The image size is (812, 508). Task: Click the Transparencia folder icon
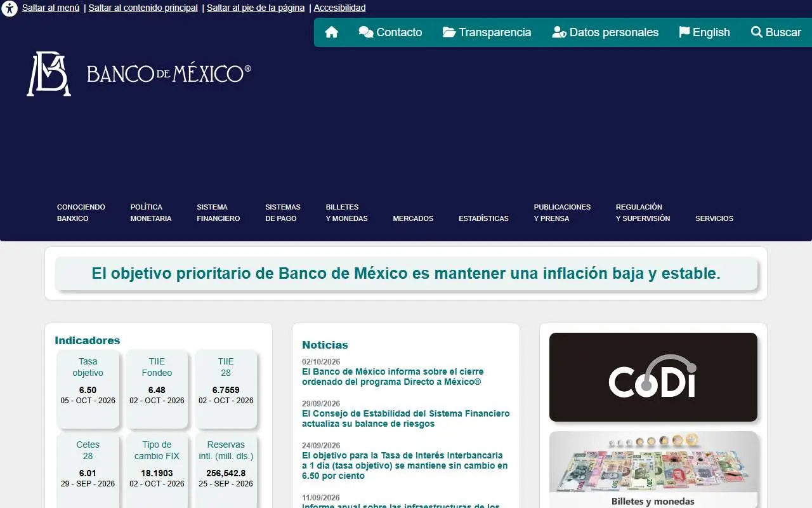(449, 32)
